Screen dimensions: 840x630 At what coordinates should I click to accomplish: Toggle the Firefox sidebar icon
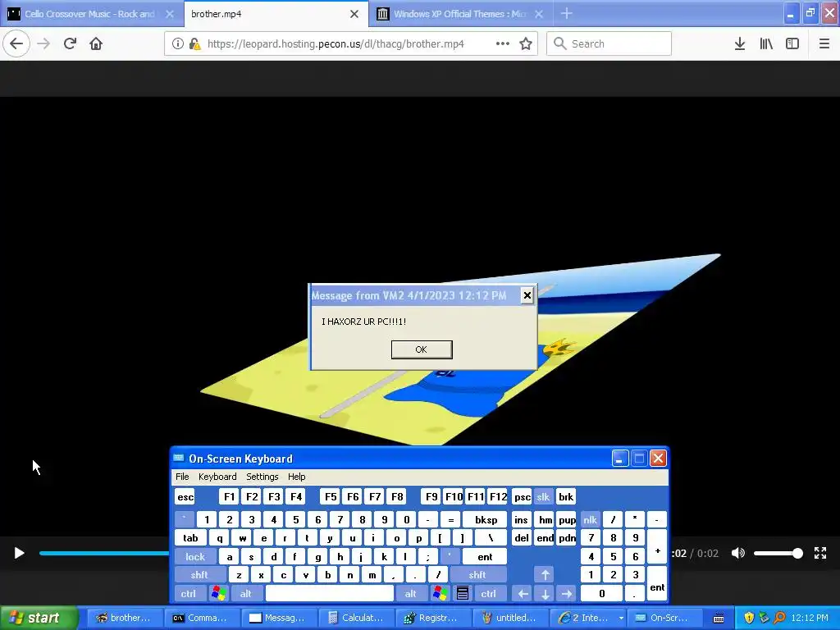click(792, 44)
